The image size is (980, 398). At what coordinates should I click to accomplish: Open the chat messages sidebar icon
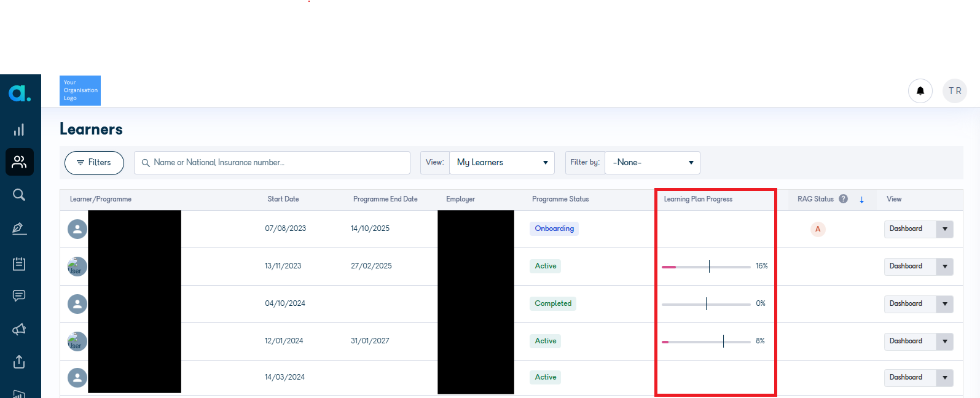pyautogui.click(x=19, y=296)
